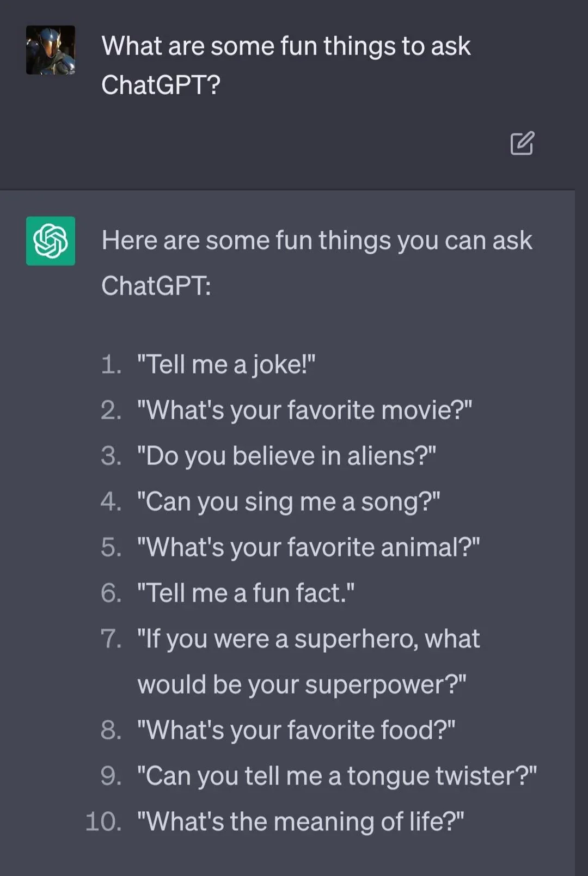Click the green ChatGPT logo icon

pyautogui.click(x=51, y=241)
